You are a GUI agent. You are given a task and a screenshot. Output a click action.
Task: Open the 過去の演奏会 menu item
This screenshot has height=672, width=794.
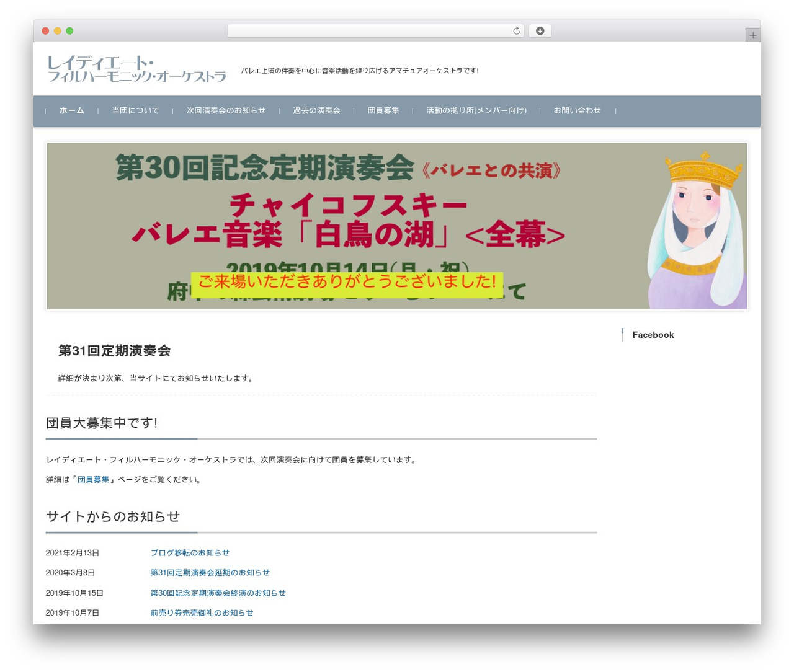(316, 111)
